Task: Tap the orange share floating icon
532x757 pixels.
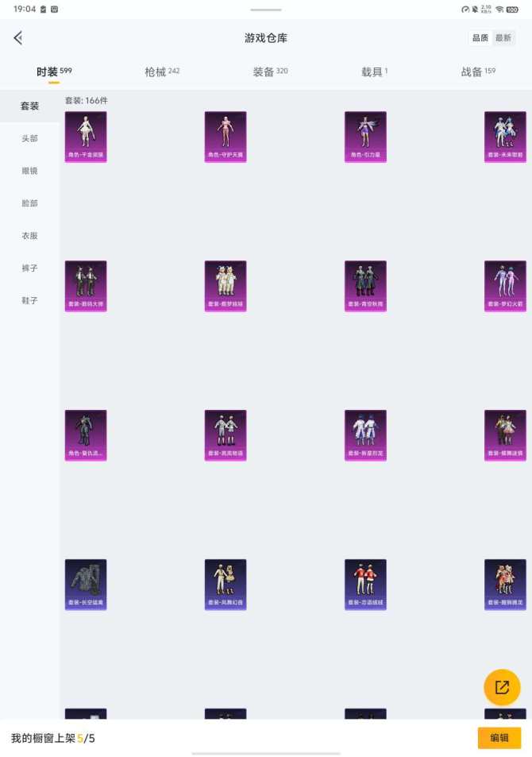Action: 502,687
